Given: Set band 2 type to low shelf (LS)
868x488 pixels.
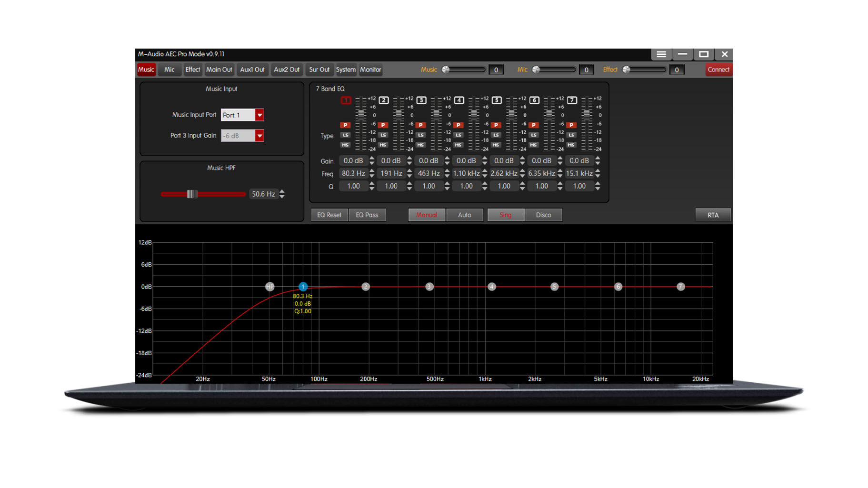Looking at the screenshot, I should [x=383, y=135].
